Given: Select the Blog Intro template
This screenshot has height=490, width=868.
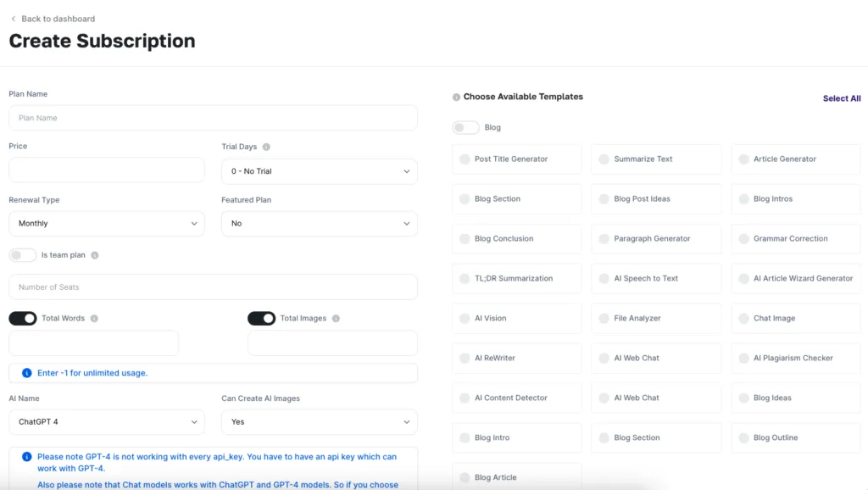Looking at the screenshot, I should (516, 438).
